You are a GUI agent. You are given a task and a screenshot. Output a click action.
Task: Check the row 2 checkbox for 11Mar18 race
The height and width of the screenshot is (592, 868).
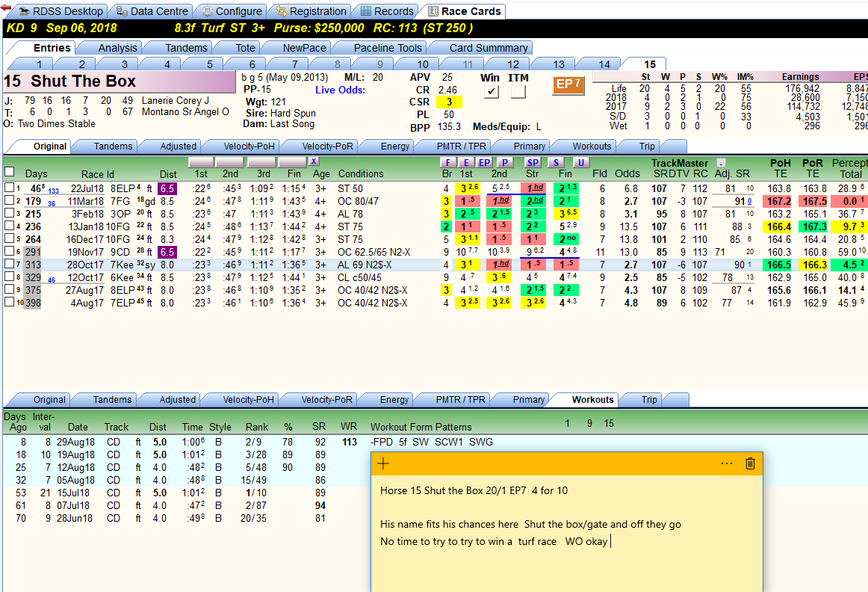pyautogui.click(x=10, y=200)
